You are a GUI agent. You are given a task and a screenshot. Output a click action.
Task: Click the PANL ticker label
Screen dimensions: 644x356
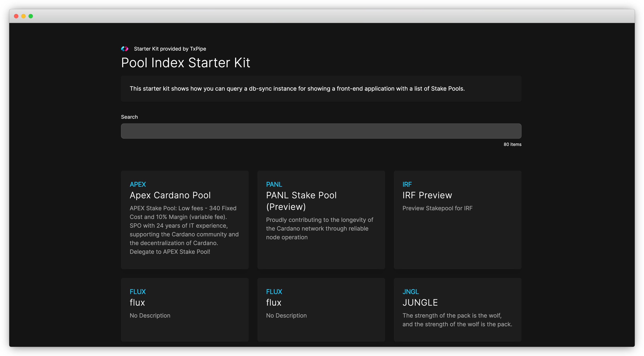(274, 184)
